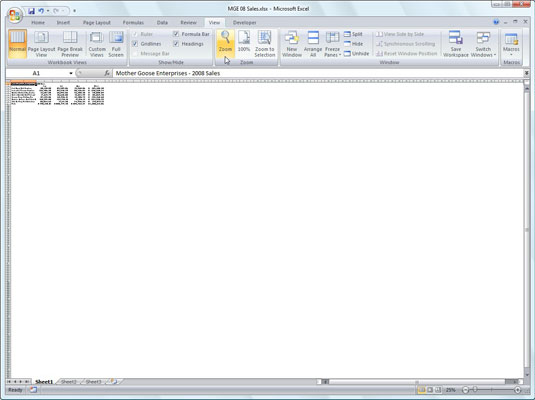Open the Zoom dialog button
535x400 pixels.
[x=225, y=44]
